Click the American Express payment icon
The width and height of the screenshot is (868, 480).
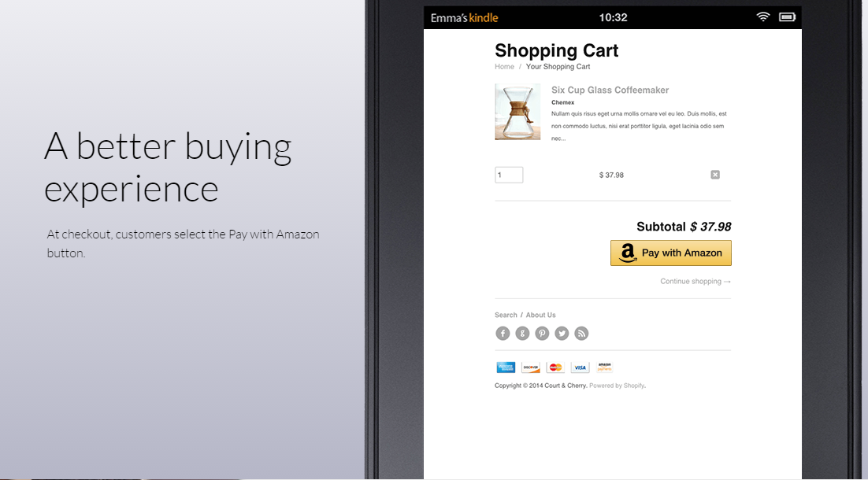click(506, 367)
